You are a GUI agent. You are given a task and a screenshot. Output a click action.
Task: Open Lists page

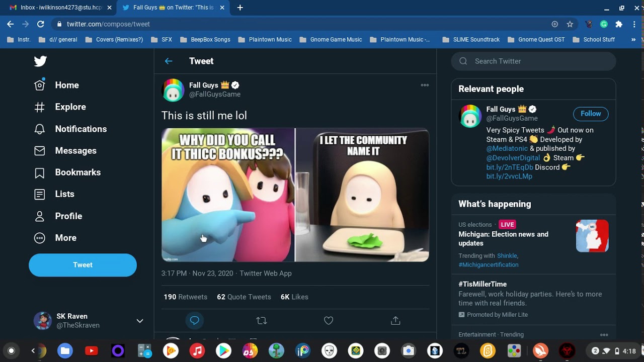coord(54,194)
